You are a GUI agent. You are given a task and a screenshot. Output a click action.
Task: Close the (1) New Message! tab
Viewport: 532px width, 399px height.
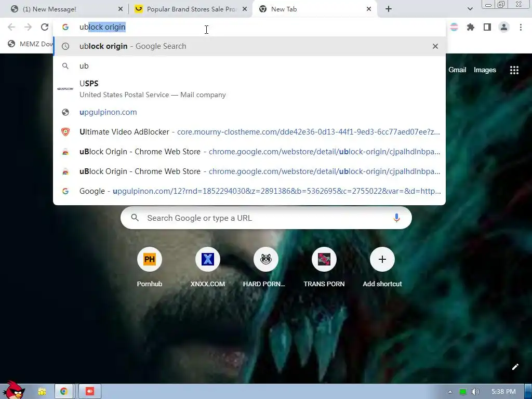click(120, 9)
